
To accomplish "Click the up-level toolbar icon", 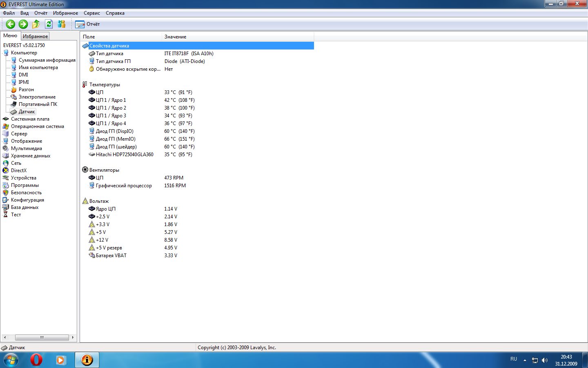I will point(36,24).
